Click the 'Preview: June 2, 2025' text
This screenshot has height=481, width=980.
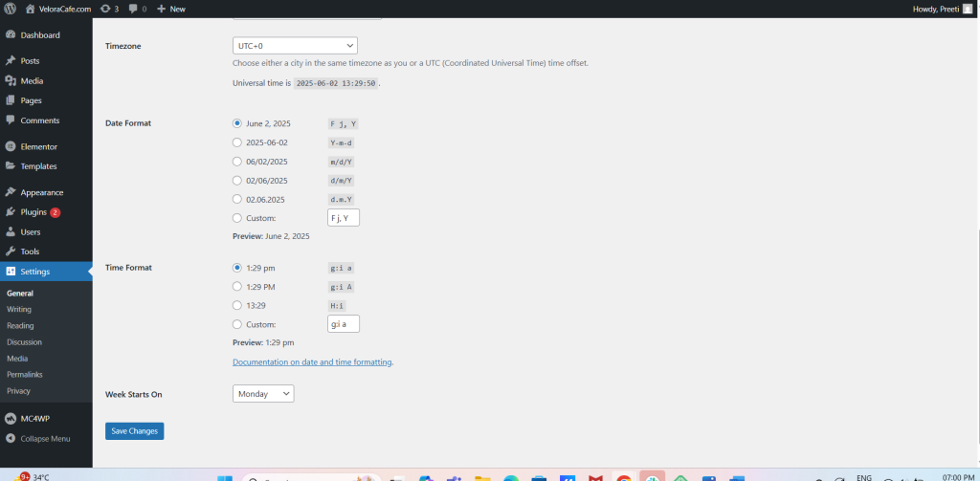pos(271,236)
